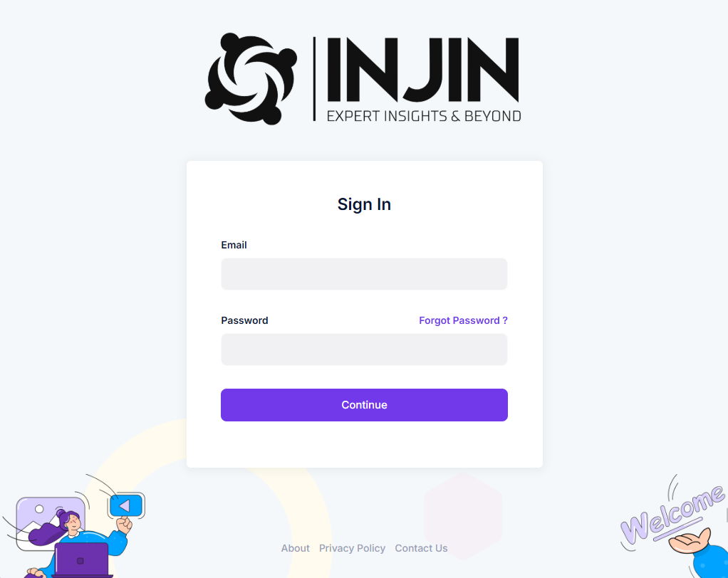
Task: Click the faint pink hexagon decoration
Action: click(463, 516)
